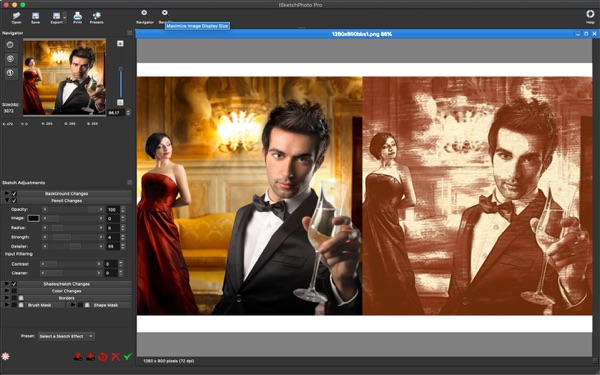Click the Strength slider left arrow
The height and width of the screenshot is (375, 600).
45,237
